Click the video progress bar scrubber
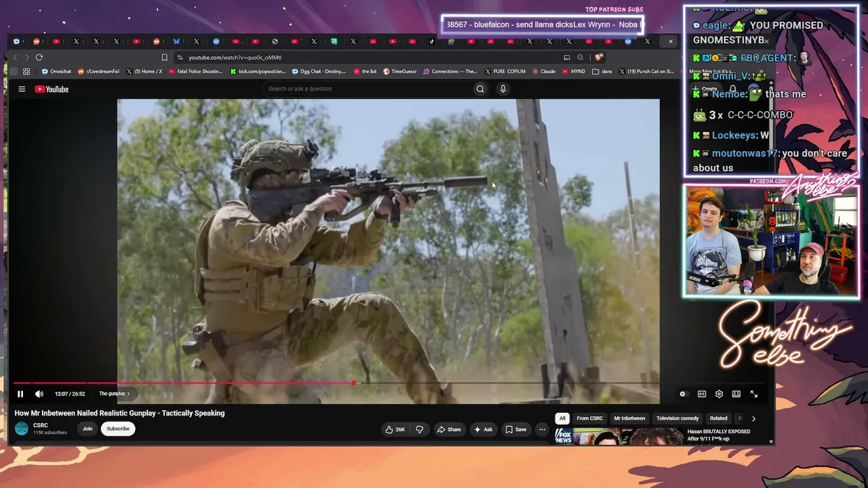Screen dimensions: 868x488 pyautogui.click(x=353, y=383)
